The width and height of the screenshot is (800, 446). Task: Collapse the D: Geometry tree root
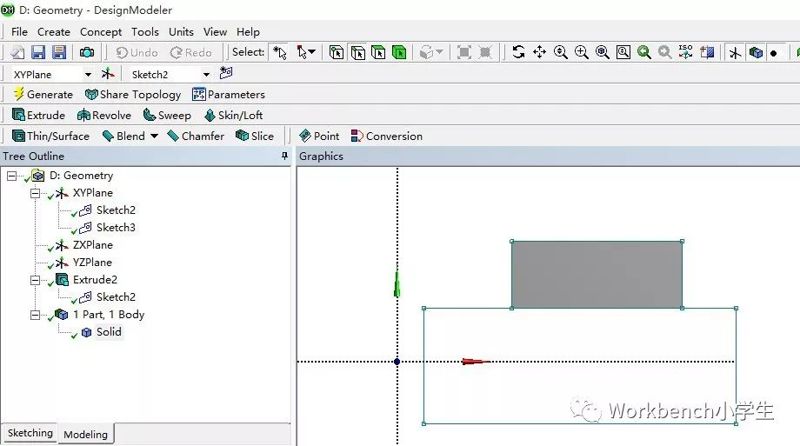pos(12,176)
